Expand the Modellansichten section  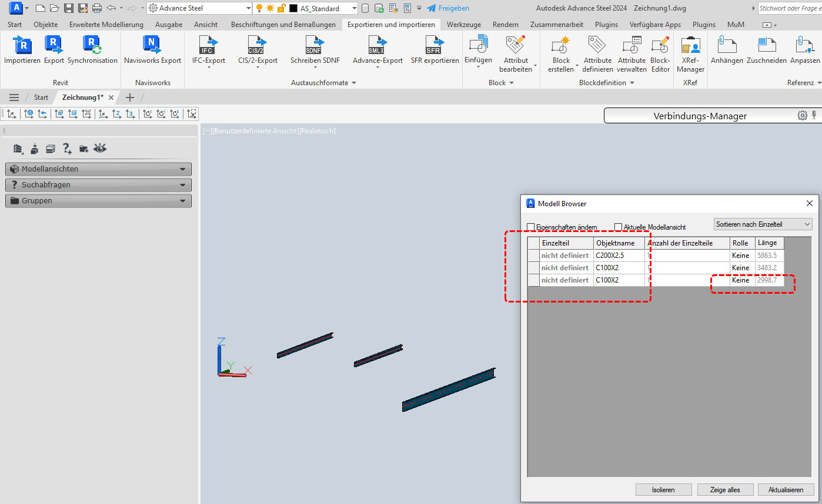[98, 169]
